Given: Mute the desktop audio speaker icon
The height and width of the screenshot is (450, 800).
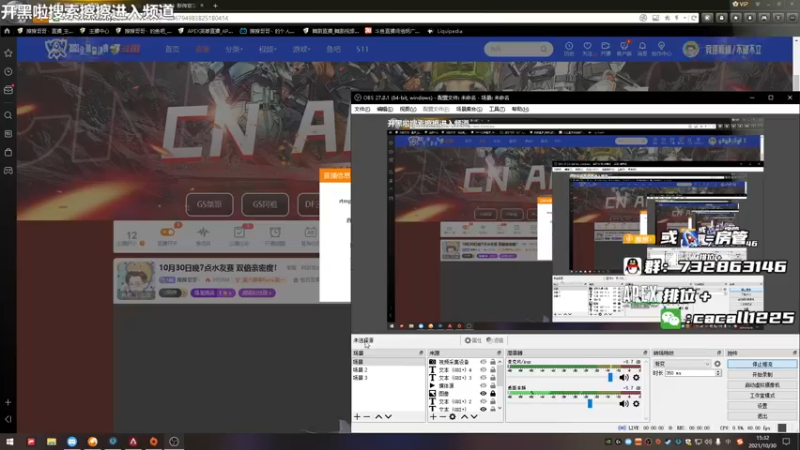Looking at the screenshot, I should coord(623,404).
